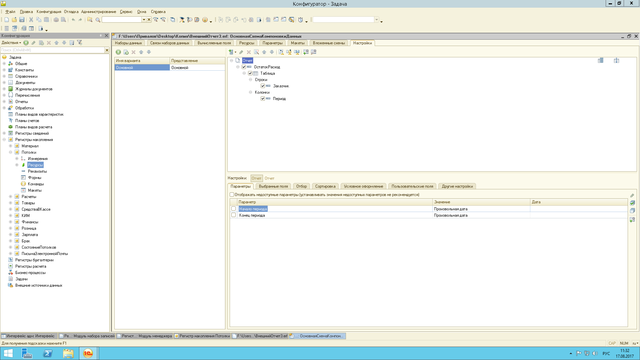Open the Отбор settings tab
Screen dimensions: 640x360
pos(301,186)
